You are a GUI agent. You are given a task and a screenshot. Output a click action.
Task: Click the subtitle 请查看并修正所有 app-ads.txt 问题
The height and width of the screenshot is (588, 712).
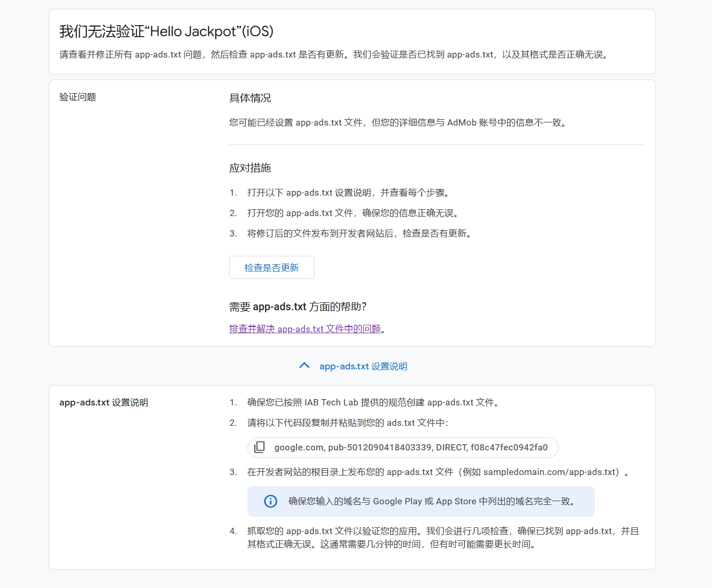click(335, 54)
